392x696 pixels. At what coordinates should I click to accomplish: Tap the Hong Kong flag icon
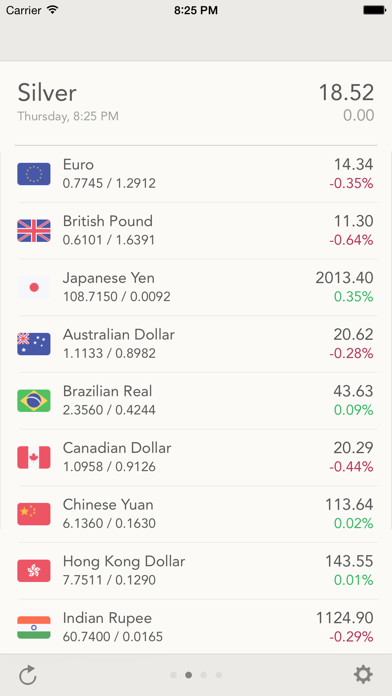34,570
